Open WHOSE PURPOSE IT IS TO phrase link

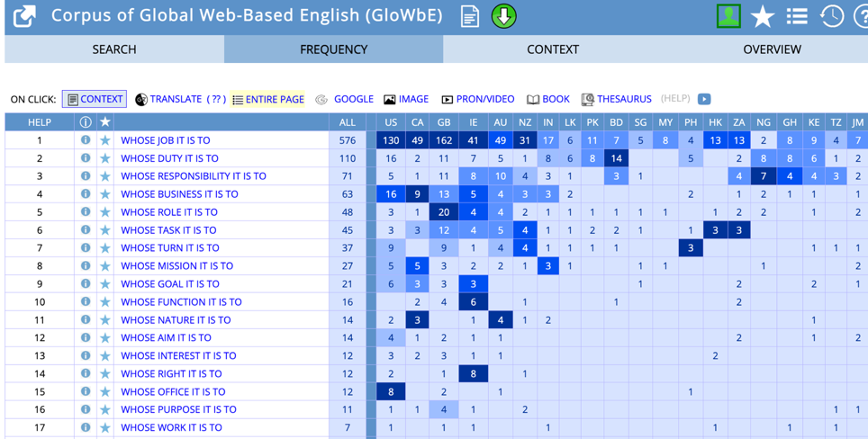(178, 409)
